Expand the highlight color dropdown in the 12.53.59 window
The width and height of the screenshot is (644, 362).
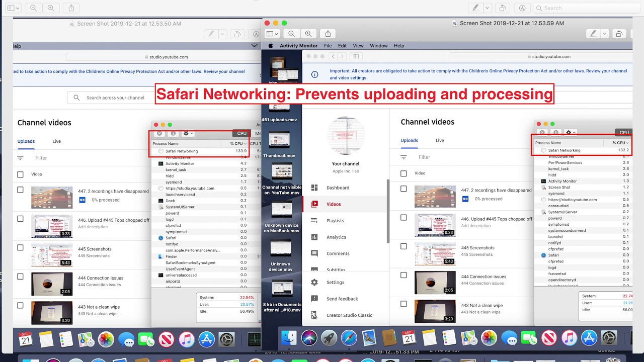click(605, 34)
